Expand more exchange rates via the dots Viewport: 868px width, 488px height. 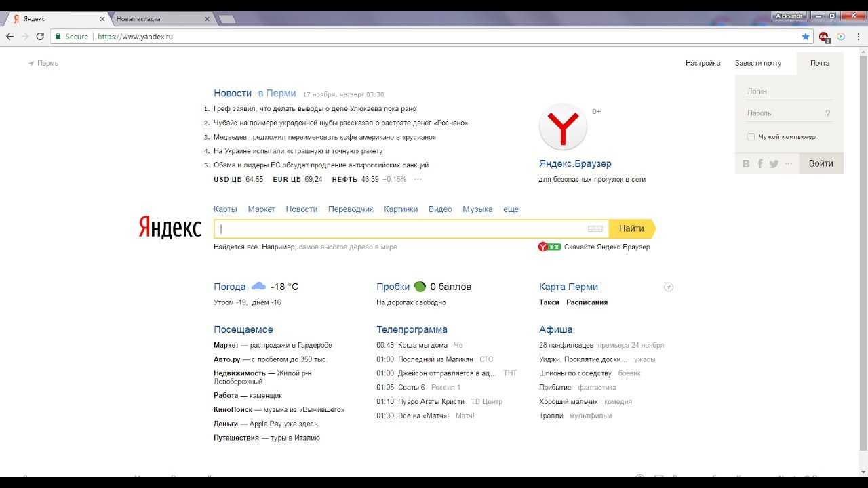[x=418, y=180]
